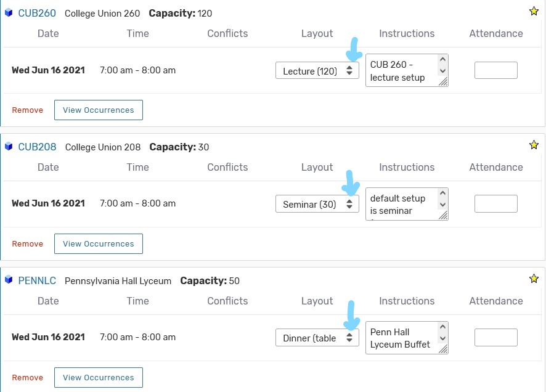Screen dimensions: 546x392
Task: Select the text College Union 208
Action: click(103, 147)
